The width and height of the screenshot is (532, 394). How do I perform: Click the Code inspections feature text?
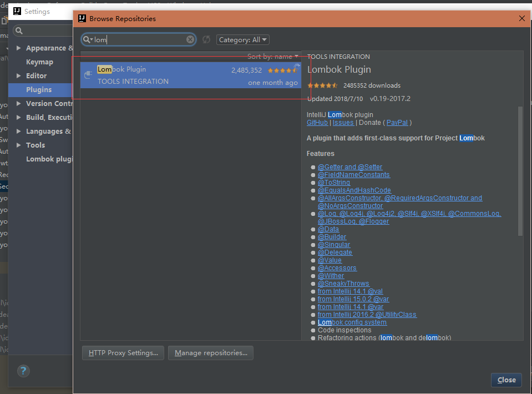[344, 330]
